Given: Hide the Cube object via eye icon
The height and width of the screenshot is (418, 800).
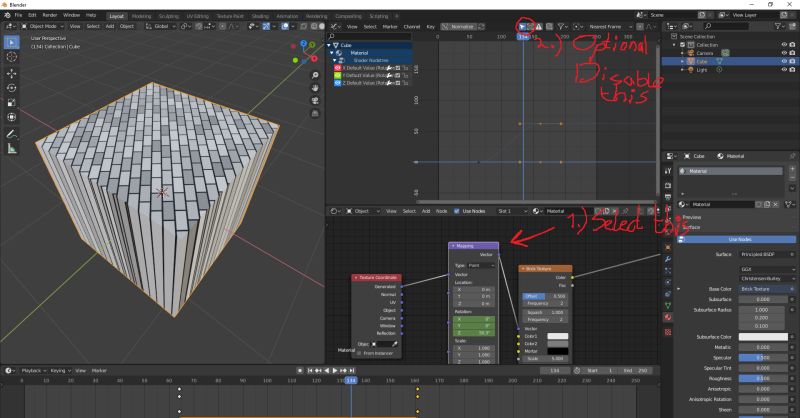Looking at the screenshot, I should [784, 61].
